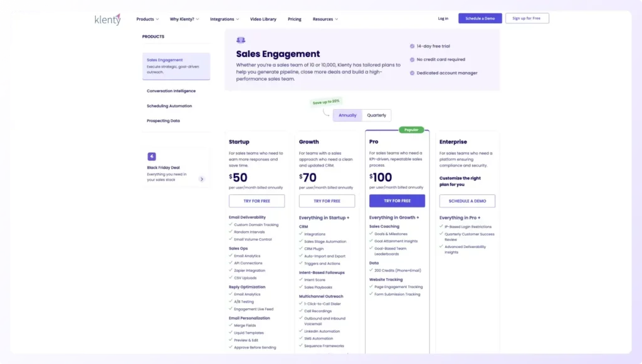Click the "Intent Score" feature
The image size is (642, 364).
click(315, 280)
